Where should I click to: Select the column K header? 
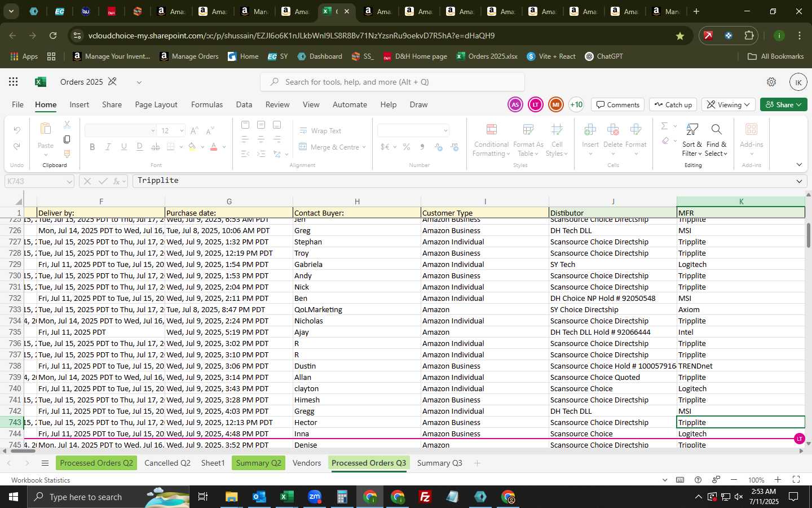tap(741, 202)
